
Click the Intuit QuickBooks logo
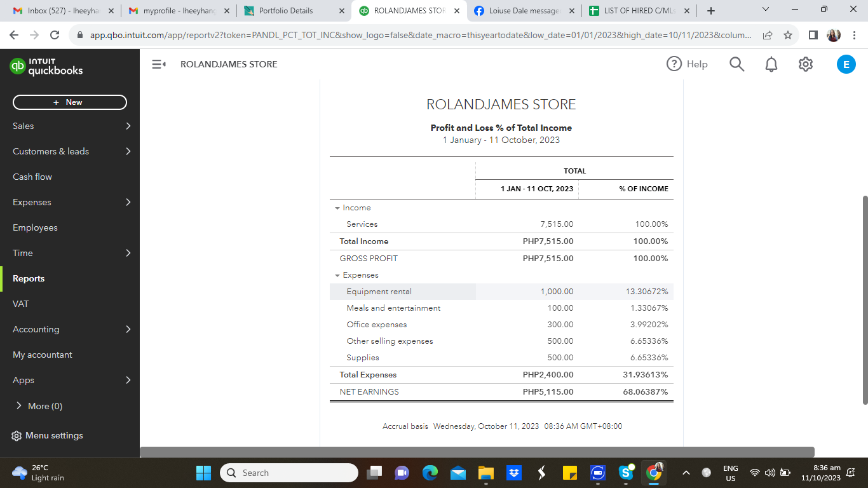tap(46, 67)
